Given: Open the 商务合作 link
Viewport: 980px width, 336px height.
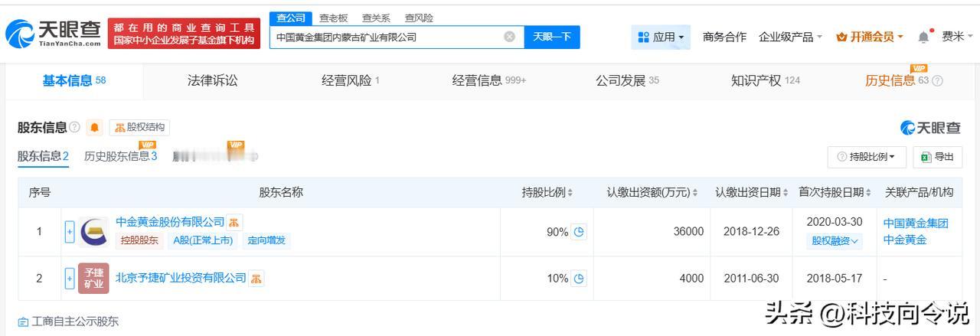Looking at the screenshot, I should 724,37.
